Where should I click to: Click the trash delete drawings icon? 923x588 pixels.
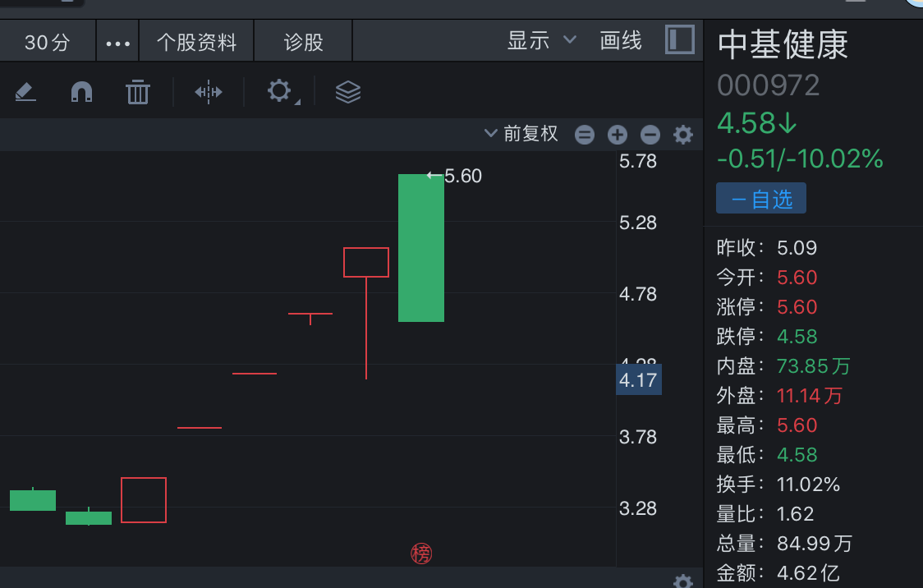[x=137, y=92]
